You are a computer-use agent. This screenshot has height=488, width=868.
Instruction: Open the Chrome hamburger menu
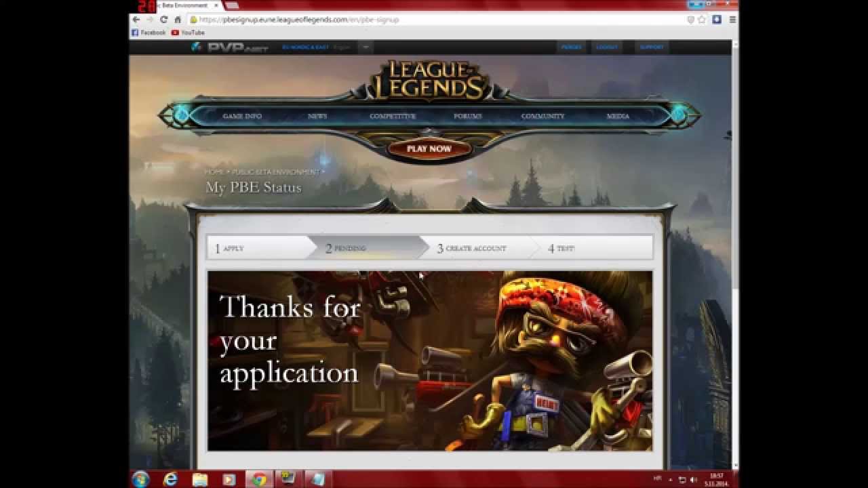click(733, 20)
